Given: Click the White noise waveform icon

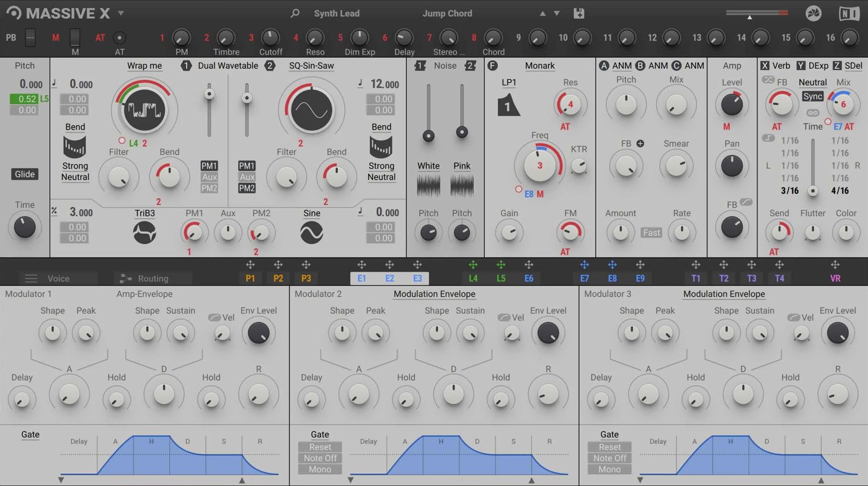Looking at the screenshot, I should [x=428, y=185].
